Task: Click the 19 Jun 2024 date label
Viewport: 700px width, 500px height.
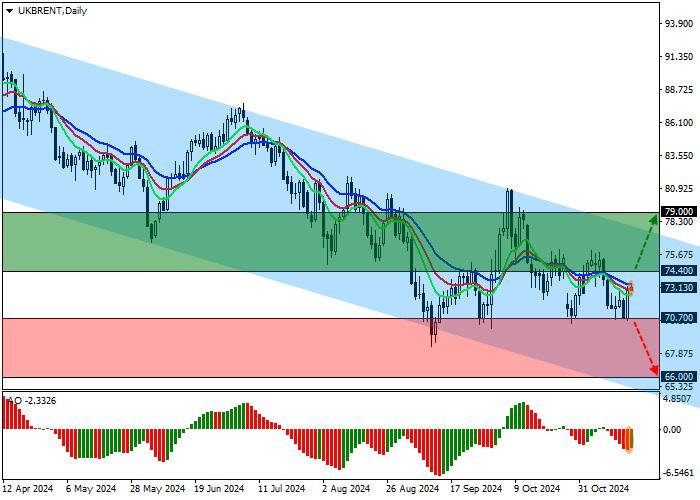Action: tap(219, 489)
